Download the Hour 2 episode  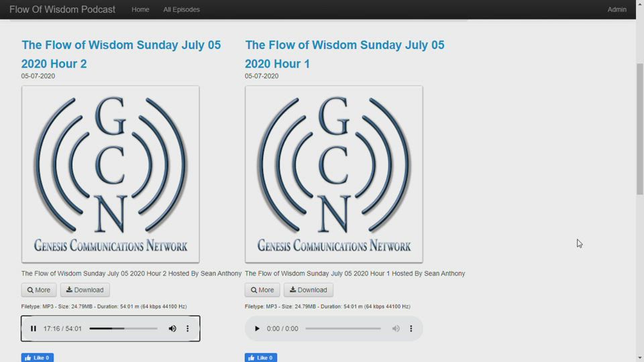pos(85,290)
